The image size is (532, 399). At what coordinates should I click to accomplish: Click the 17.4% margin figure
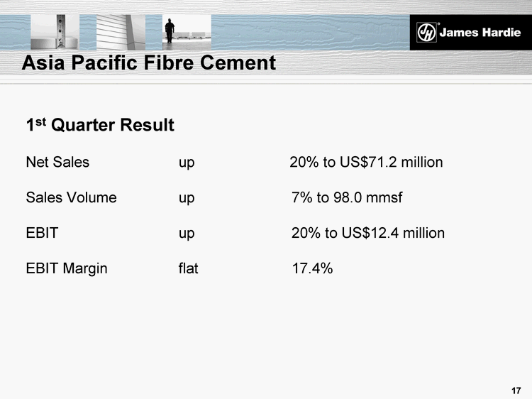pos(312,268)
